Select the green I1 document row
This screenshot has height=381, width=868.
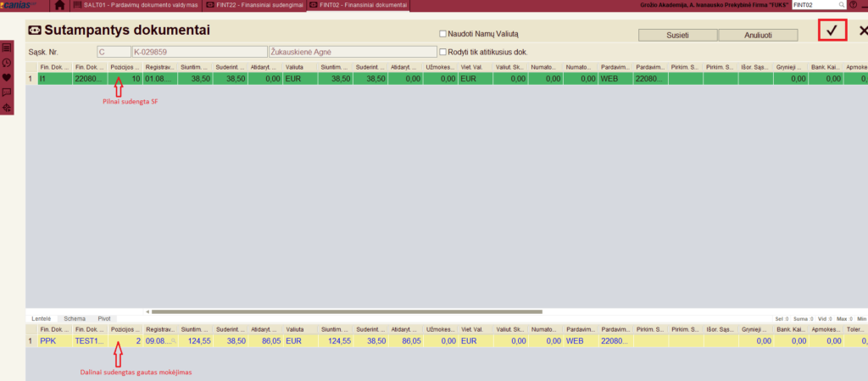click(170, 79)
